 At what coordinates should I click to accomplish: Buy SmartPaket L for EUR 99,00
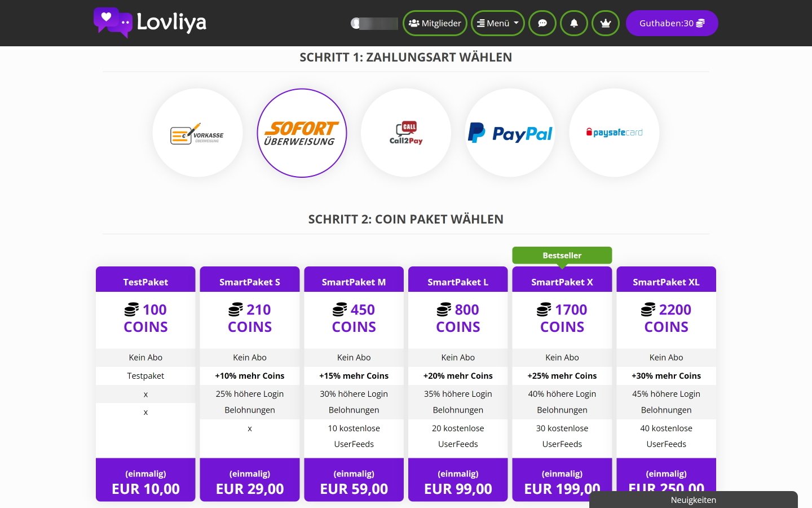pos(458,480)
